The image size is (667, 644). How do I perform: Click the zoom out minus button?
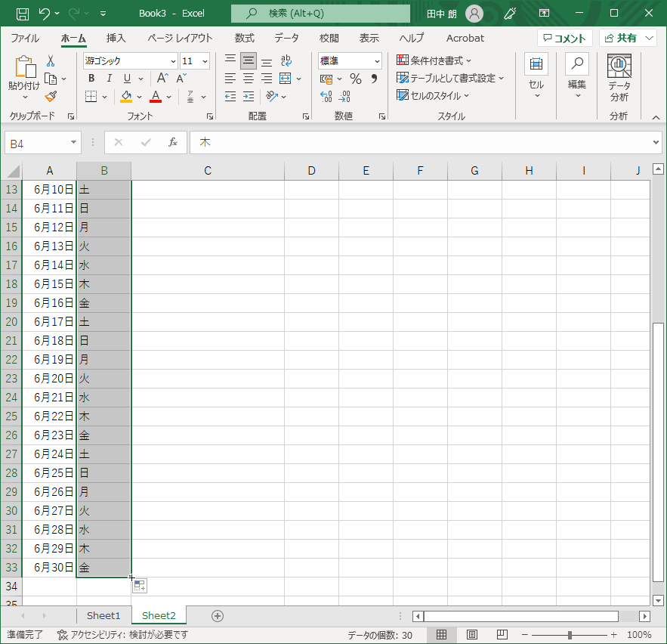(x=524, y=635)
